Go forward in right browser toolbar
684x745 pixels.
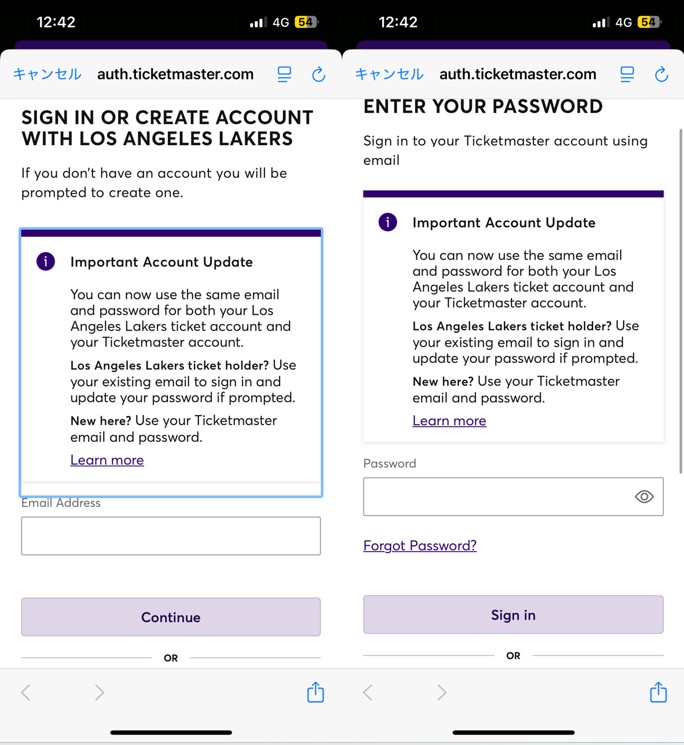click(441, 692)
